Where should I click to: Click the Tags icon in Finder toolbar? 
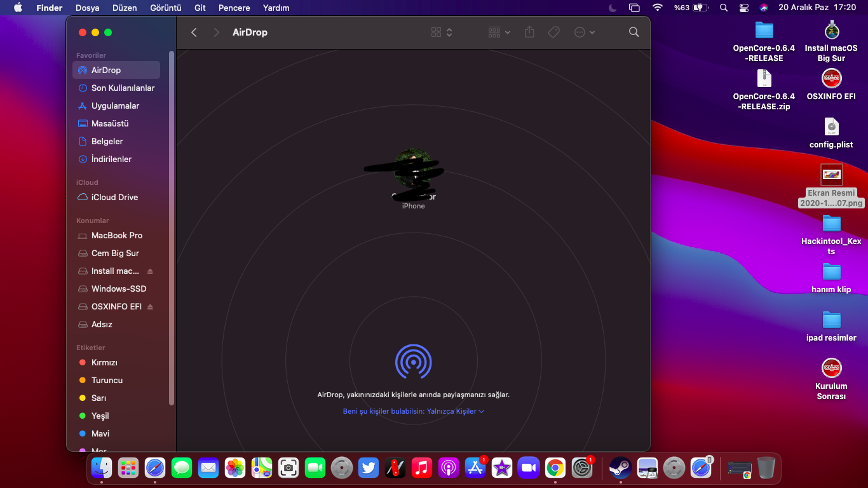point(553,32)
